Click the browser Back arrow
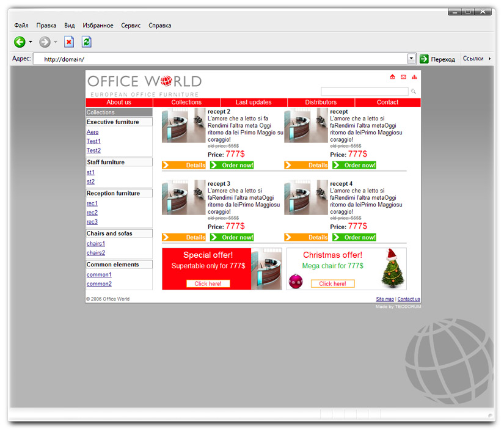This screenshot has height=432, width=504. tap(20, 42)
